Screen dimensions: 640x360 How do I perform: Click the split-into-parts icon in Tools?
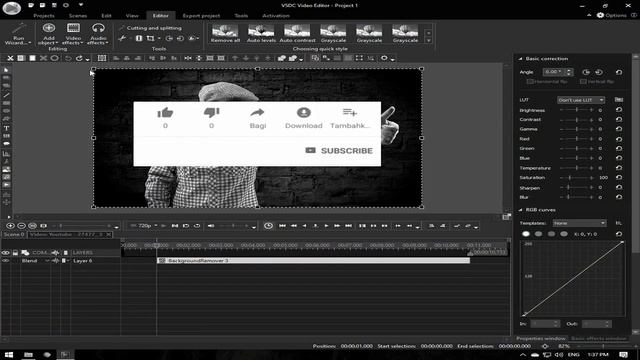pos(139,38)
